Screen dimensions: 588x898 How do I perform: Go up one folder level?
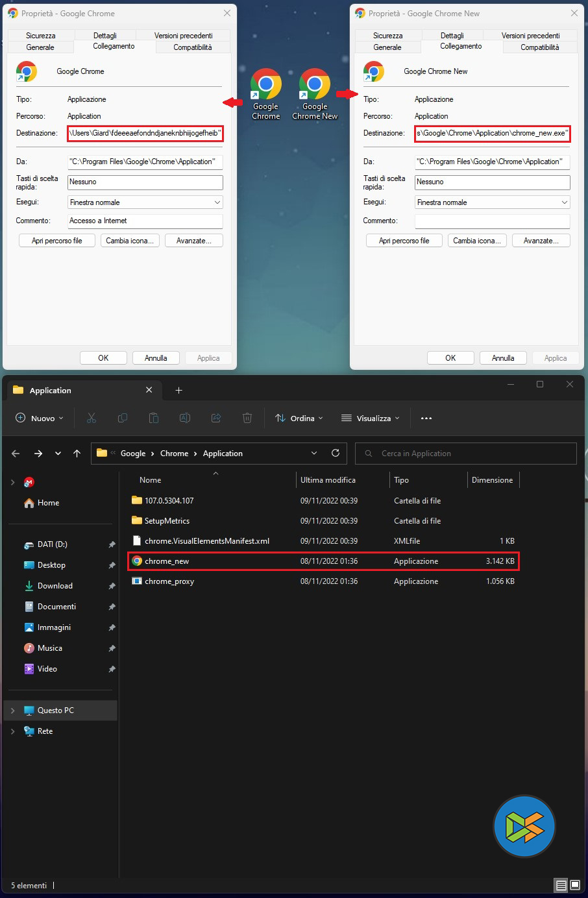[x=77, y=454]
